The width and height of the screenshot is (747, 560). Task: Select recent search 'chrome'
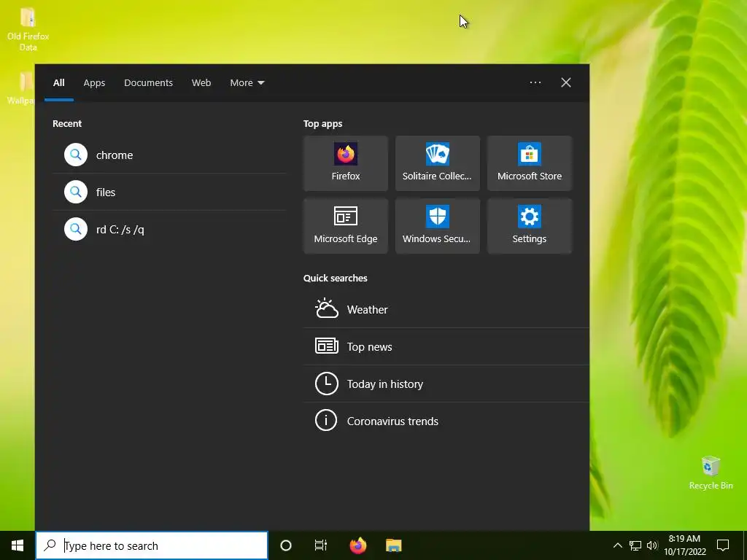coord(169,155)
